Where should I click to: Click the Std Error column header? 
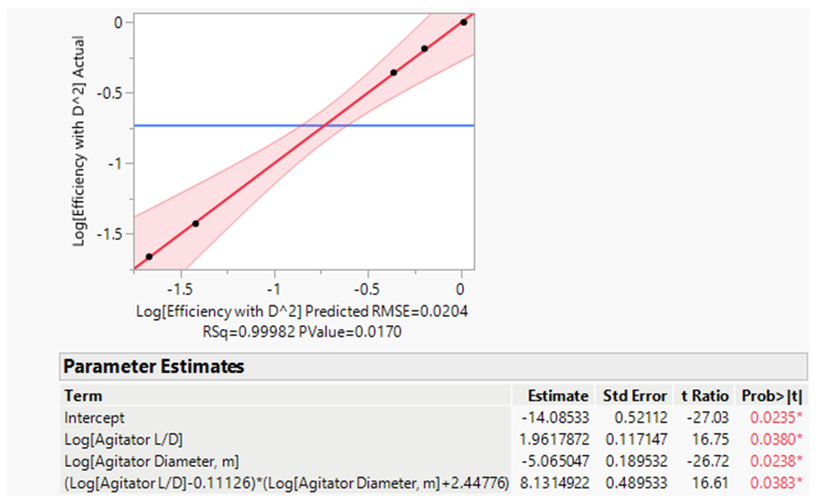pyautogui.click(x=635, y=396)
